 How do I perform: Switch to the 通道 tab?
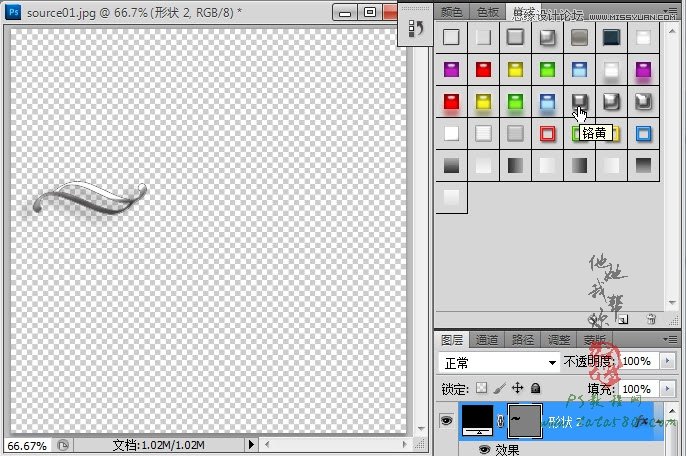coord(486,340)
